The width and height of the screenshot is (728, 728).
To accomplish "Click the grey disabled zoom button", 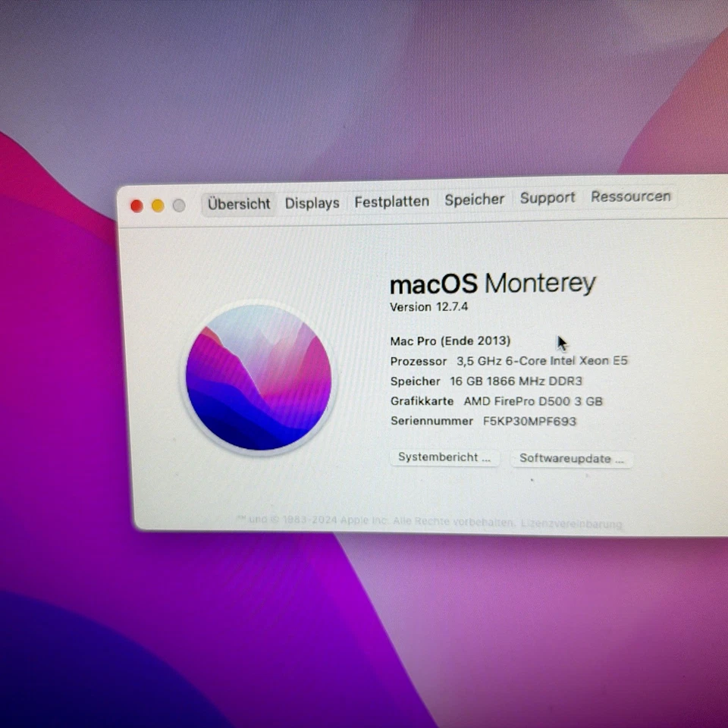I will pyautogui.click(x=179, y=206).
